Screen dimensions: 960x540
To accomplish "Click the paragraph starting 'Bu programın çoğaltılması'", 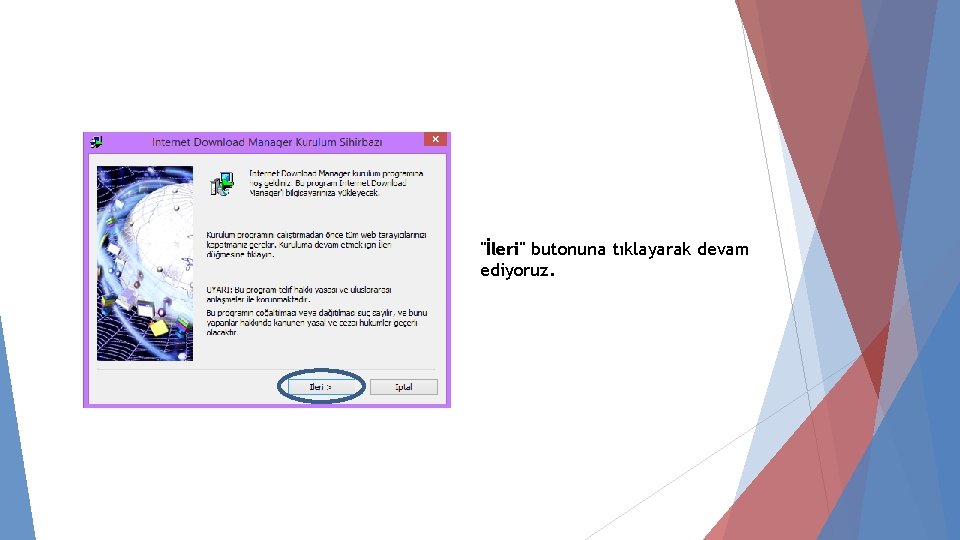I will 317,323.
